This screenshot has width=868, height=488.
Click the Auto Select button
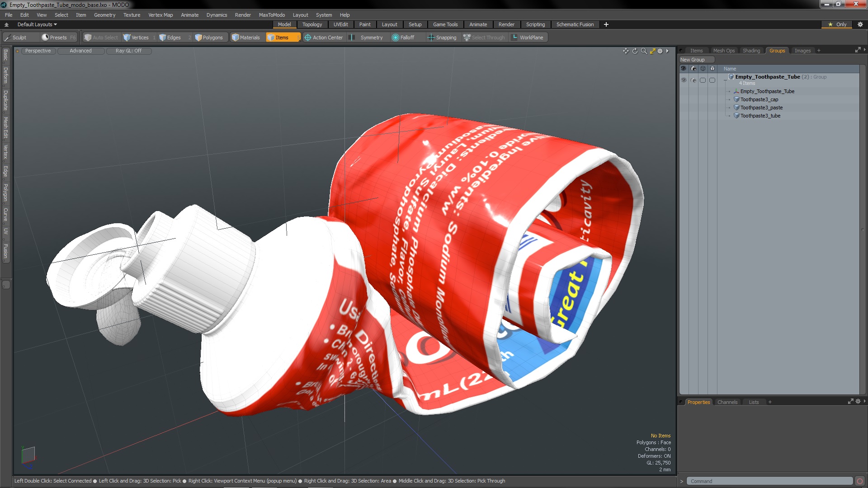click(x=101, y=38)
